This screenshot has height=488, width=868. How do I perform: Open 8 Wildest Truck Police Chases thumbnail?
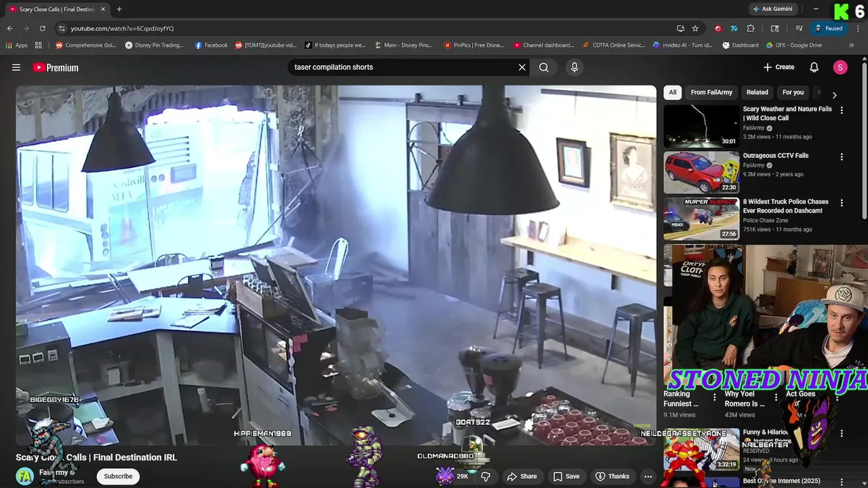pyautogui.click(x=701, y=218)
